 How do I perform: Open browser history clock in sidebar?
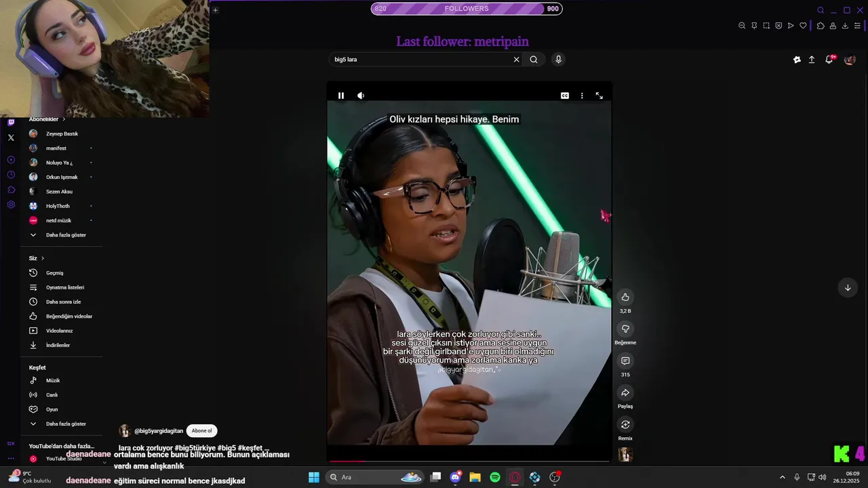(x=11, y=175)
